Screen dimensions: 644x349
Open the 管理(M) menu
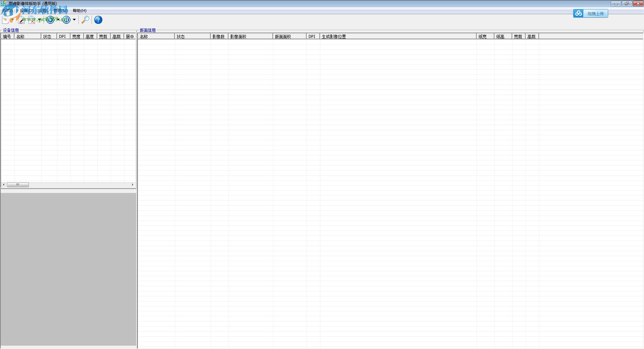point(61,11)
